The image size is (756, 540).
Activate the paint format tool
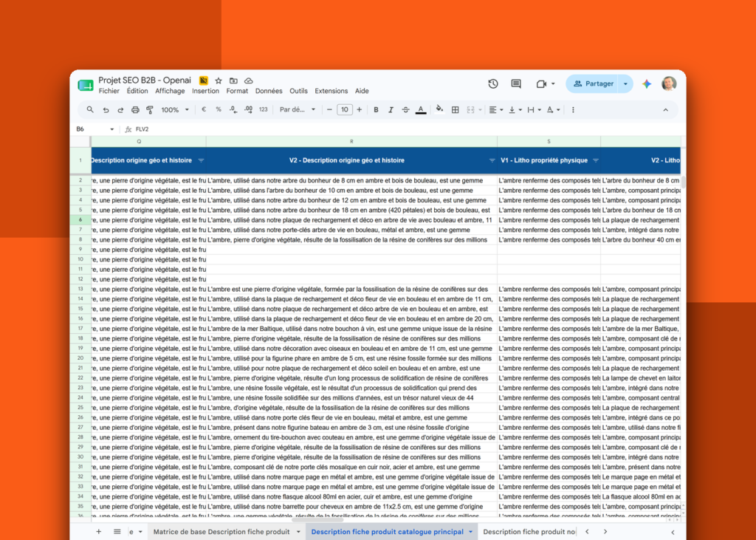(150, 110)
